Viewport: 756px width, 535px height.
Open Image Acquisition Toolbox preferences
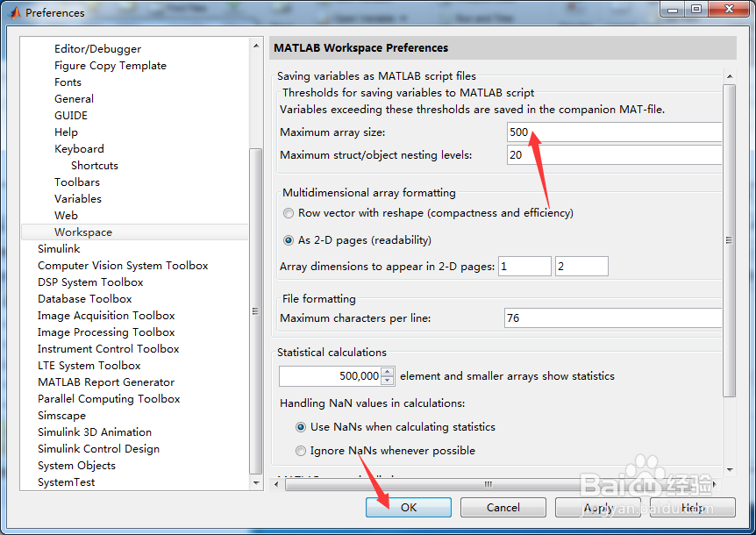[x=106, y=316]
